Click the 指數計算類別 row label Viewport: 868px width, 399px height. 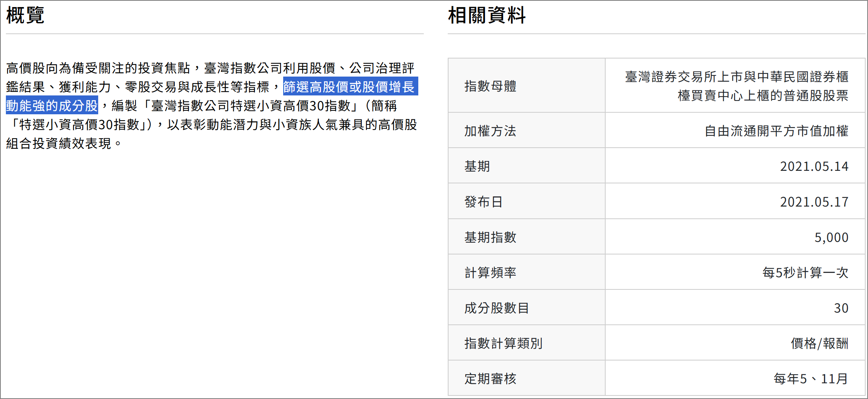click(503, 343)
